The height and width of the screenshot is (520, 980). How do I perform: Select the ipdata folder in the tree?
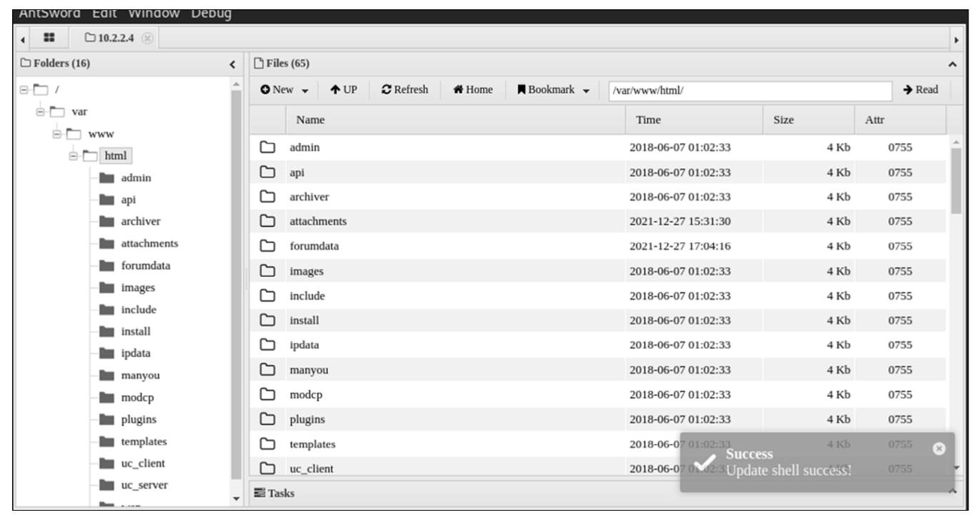[x=136, y=353]
